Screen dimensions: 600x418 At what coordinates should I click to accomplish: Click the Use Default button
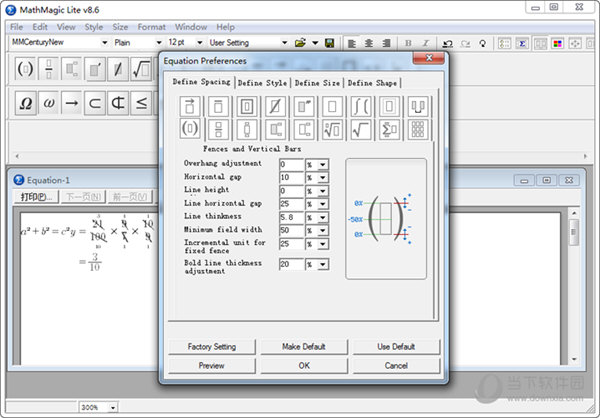click(396, 347)
